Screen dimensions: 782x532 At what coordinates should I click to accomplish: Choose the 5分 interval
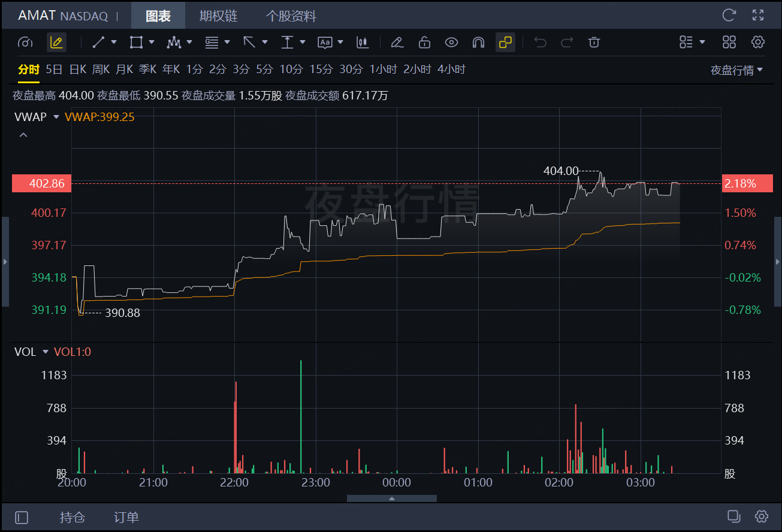tap(264, 70)
